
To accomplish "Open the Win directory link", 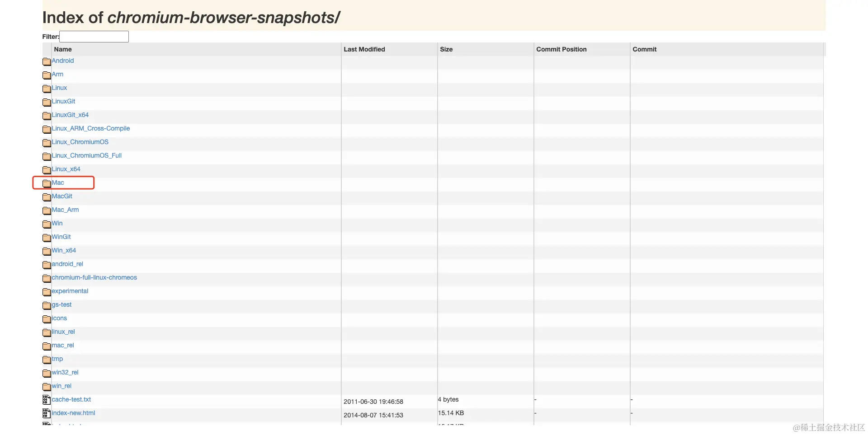I will click(x=57, y=223).
